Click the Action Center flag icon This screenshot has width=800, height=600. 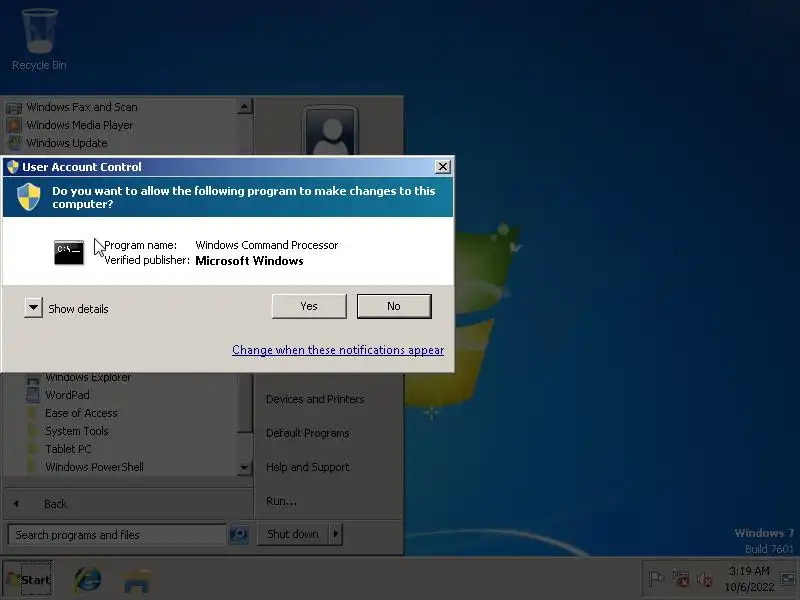coord(657,579)
